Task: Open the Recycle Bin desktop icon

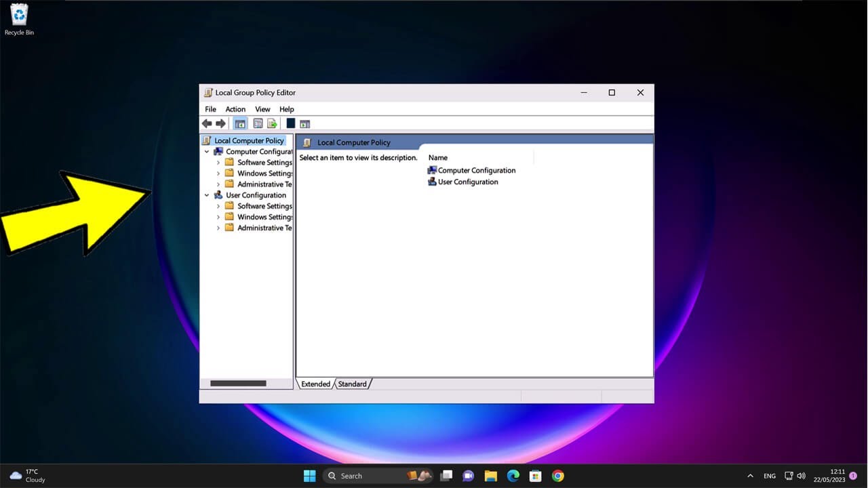Action: click(19, 19)
